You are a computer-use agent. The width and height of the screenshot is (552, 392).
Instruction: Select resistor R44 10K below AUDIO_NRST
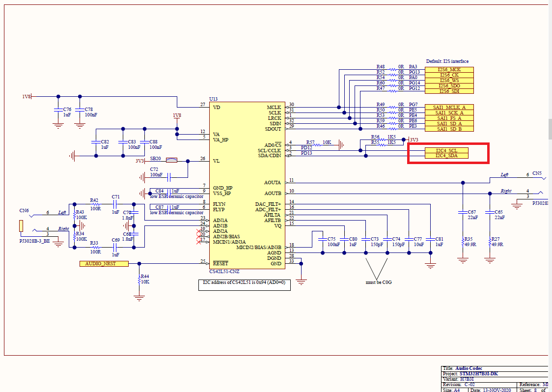139,279
